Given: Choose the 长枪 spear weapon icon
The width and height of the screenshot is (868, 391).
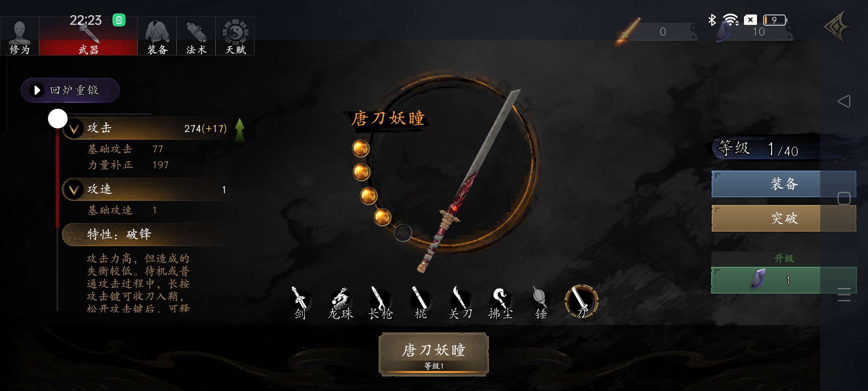Looking at the screenshot, I should (x=380, y=303).
